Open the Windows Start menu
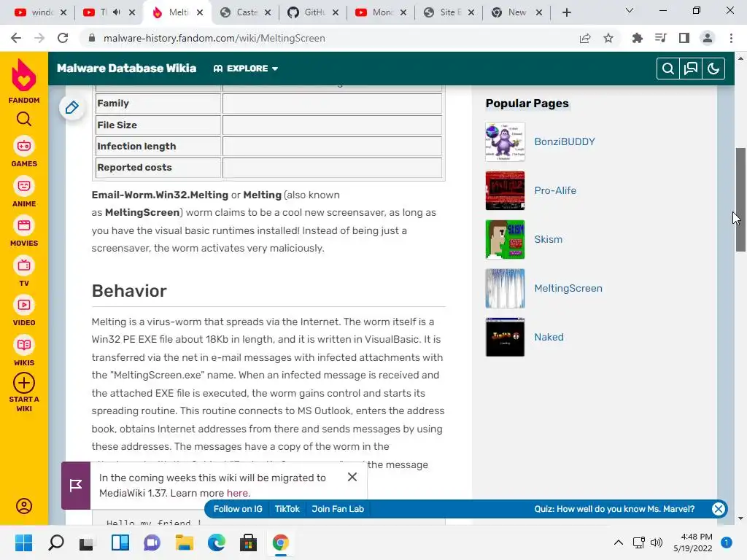The image size is (747, 560). pos(24,542)
